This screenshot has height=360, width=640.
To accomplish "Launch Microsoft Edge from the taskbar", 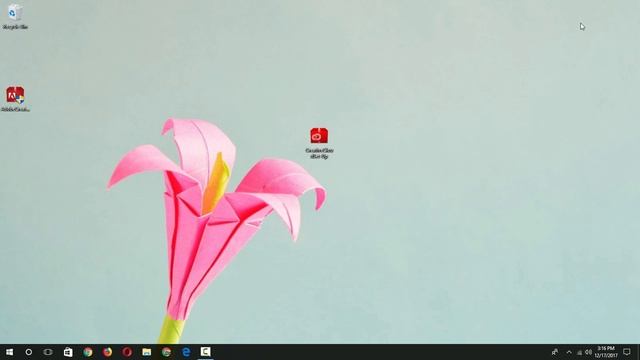I will click(x=186, y=352).
